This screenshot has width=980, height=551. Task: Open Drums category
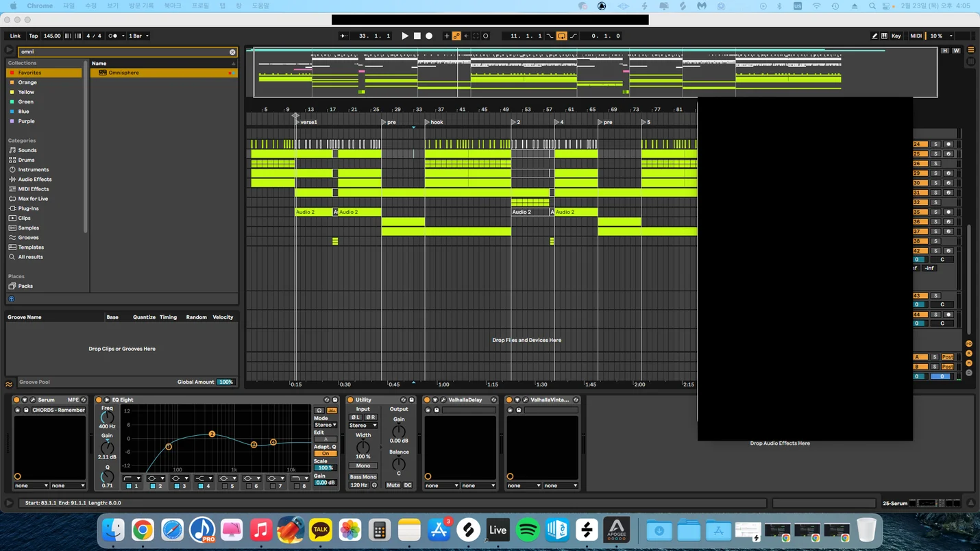pos(26,160)
